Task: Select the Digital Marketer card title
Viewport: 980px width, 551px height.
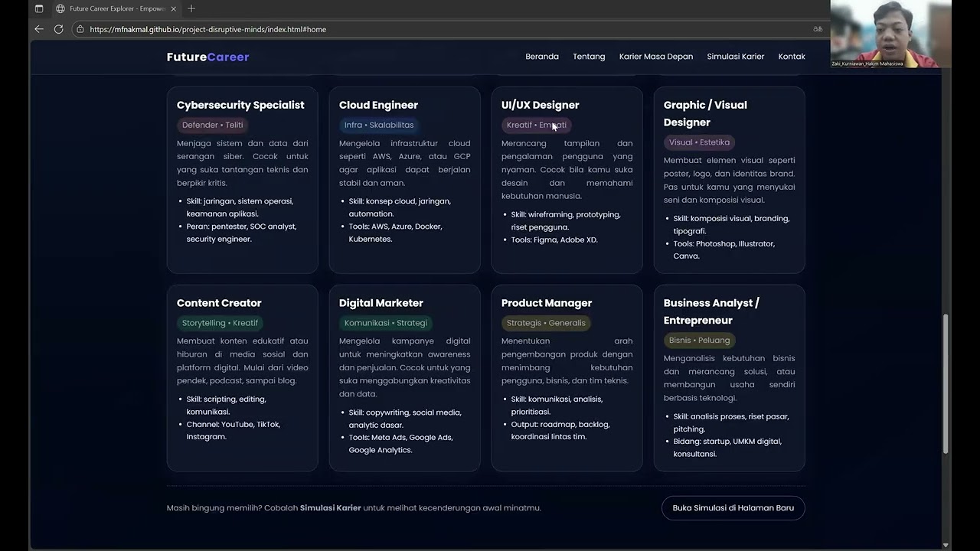Action: coord(381,303)
